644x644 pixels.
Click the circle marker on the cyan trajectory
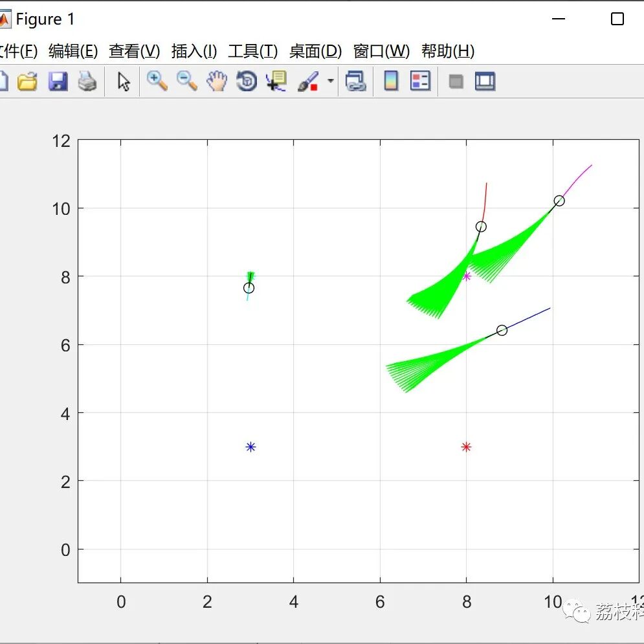tap(249, 288)
